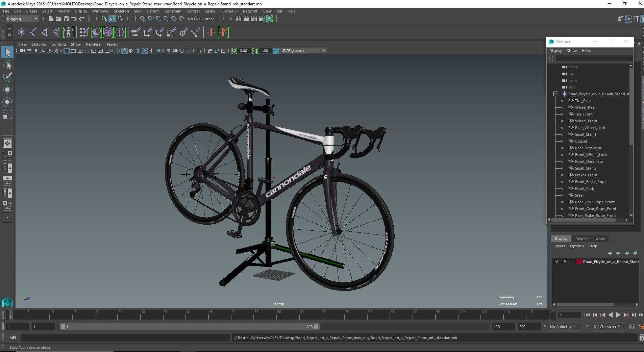Open Outliner Show menu

click(572, 51)
